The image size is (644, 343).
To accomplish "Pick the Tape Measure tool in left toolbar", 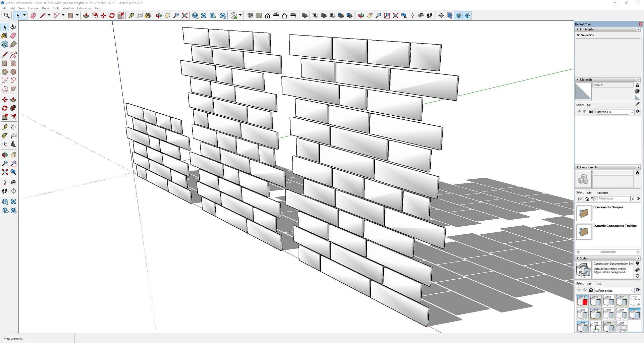I will point(5,127).
